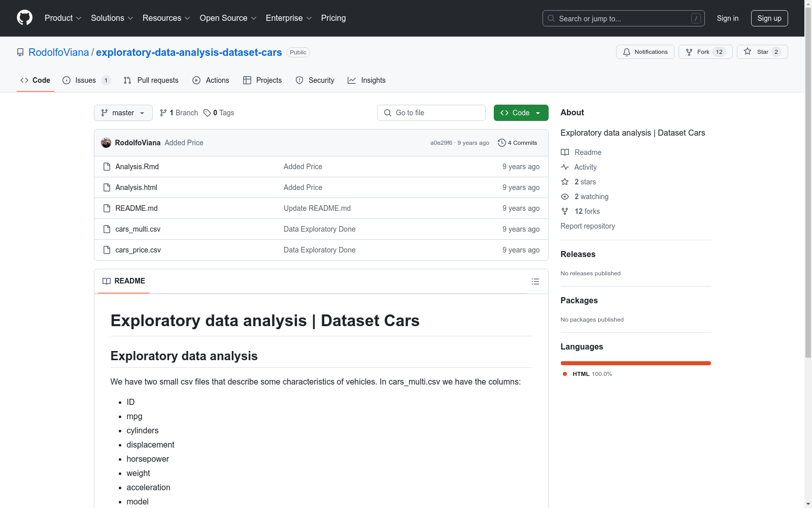Click the tag icon beside 0 Tags
812x508 pixels.
pos(207,113)
